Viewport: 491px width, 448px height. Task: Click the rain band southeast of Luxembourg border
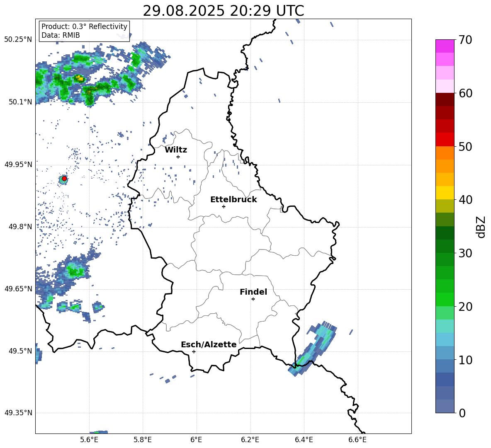[314, 348]
